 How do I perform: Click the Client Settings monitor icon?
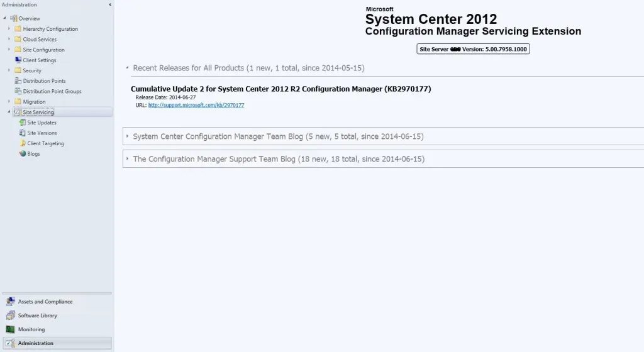(18, 60)
